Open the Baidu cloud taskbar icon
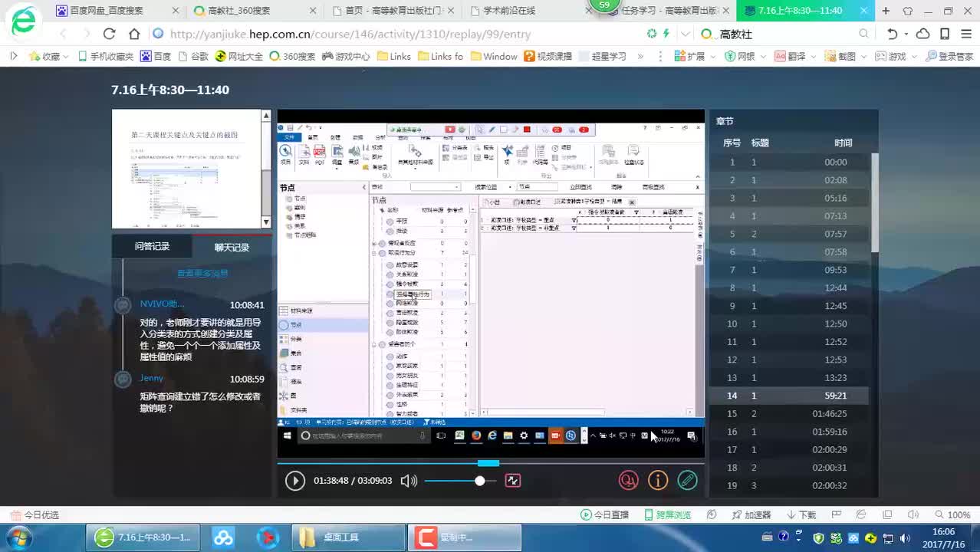 (223, 537)
